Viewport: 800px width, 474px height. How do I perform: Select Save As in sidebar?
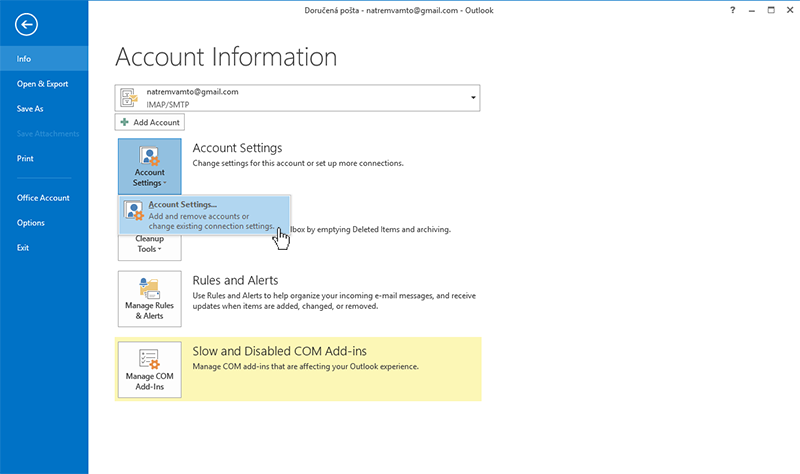[x=44, y=109]
